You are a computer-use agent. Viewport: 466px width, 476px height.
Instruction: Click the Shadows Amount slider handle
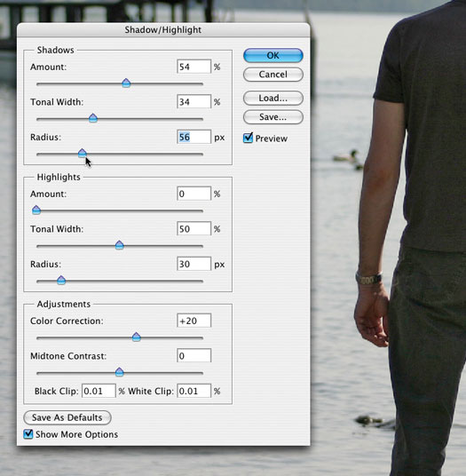point(126,83)
